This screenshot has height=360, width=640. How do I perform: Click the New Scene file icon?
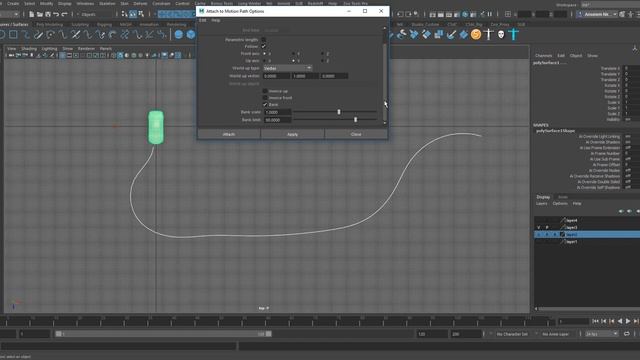[x=31, y=14]
